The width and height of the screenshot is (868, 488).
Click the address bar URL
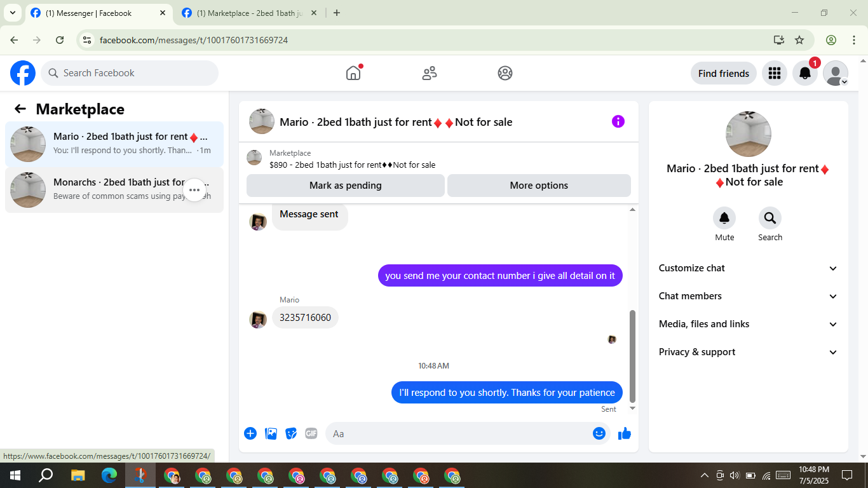pos(194,40)
